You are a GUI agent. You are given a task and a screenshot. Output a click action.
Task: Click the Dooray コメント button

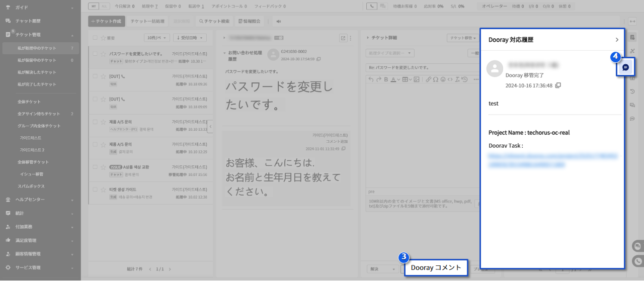point(436,268)
